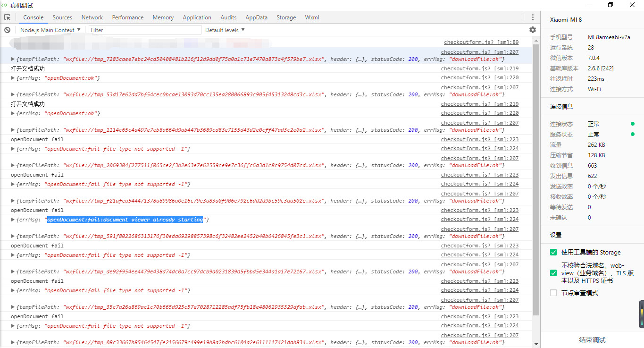Expand the object with tmp_f21afea5 tempFilePath
644x348 pixels.
[13, 201]
